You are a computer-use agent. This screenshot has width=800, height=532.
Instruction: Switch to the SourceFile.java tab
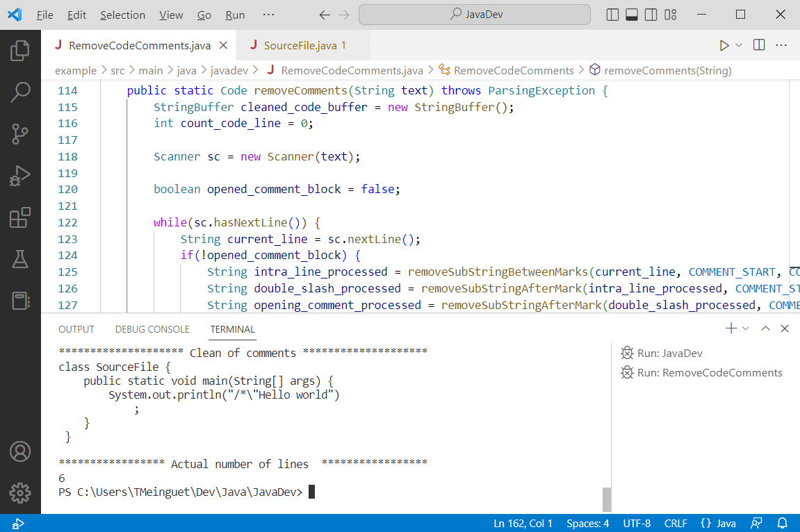pos(300,46)
